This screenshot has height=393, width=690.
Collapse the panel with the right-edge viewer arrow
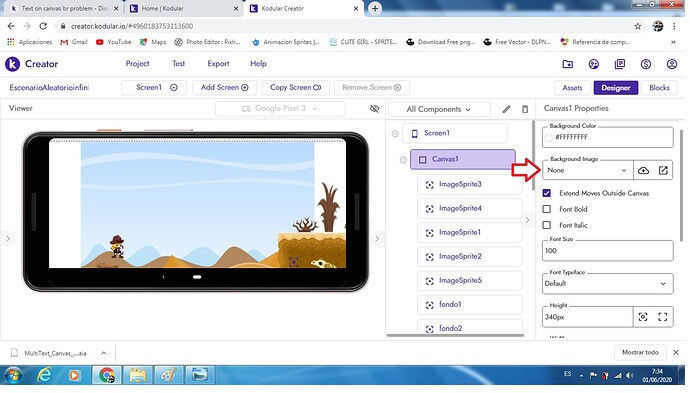(x=377, y=239)
